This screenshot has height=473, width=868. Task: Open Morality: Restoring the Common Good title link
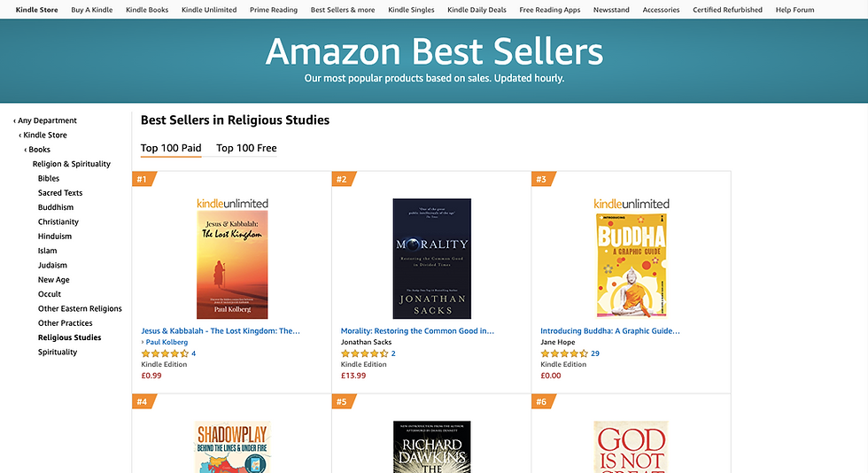pyautogui.click(x=417, y=330)
